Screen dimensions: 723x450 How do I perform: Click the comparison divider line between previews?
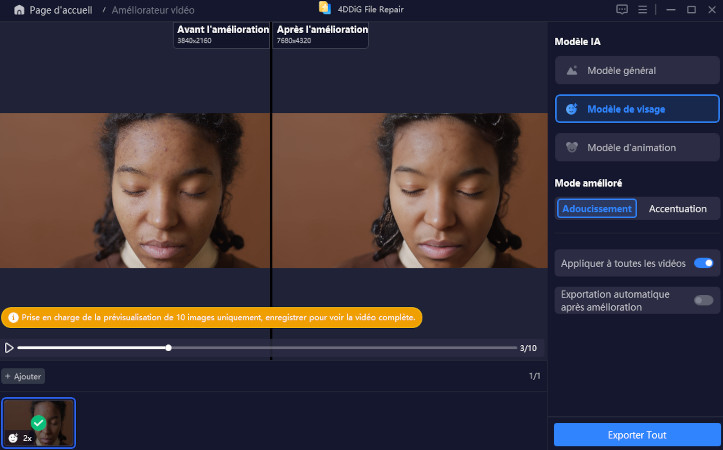[271, 190]
